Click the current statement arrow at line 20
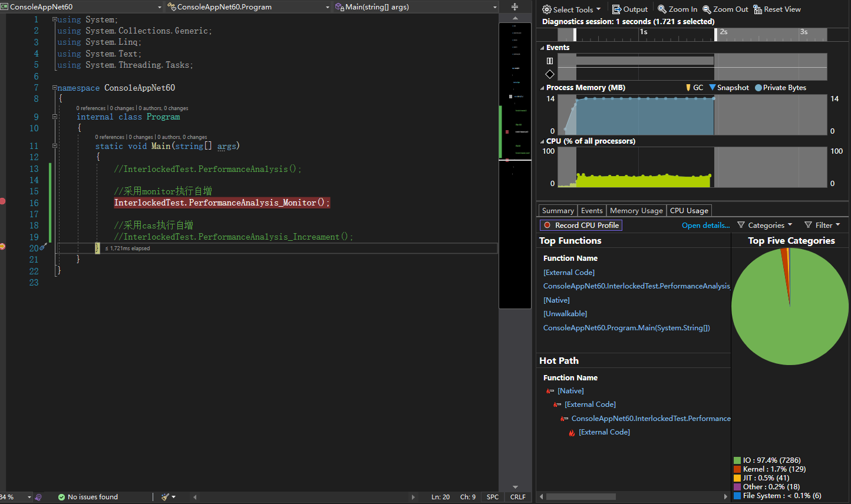The width and height of the screenshot is (851, 504). point(2,247)
